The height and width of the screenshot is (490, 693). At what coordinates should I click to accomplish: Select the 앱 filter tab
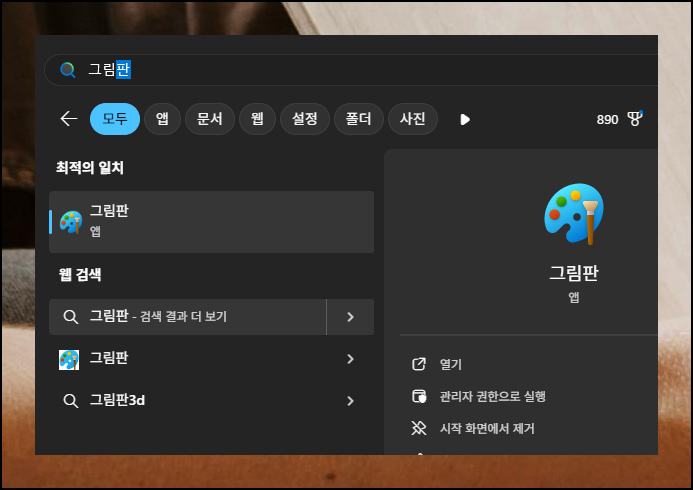click(x=162, y=119)
